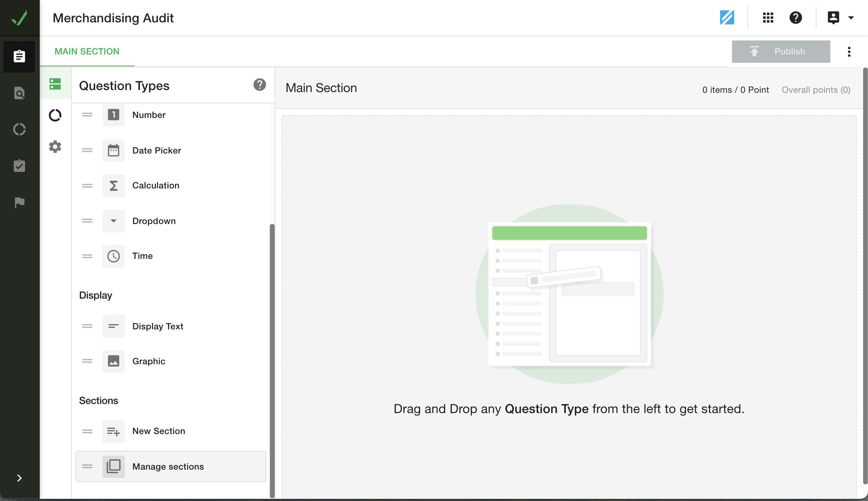
Task: Grab the drag handle beside Calculation
Action: 87,186
